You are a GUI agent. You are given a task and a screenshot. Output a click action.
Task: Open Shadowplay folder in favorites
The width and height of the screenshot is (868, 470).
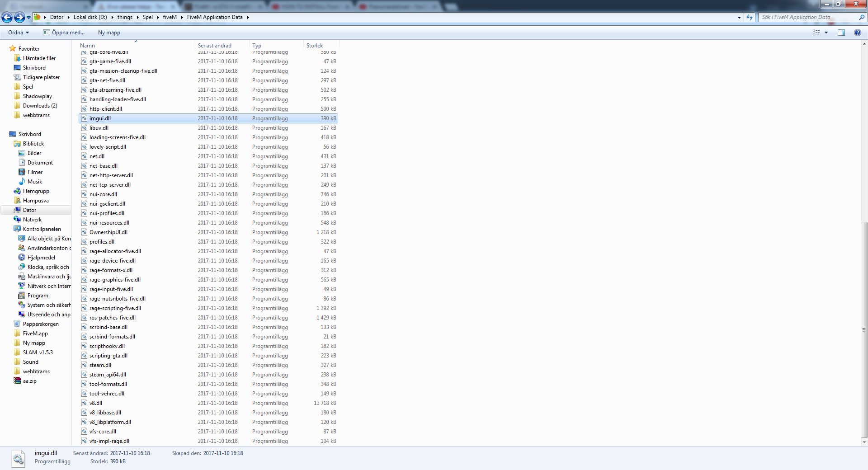37,96
